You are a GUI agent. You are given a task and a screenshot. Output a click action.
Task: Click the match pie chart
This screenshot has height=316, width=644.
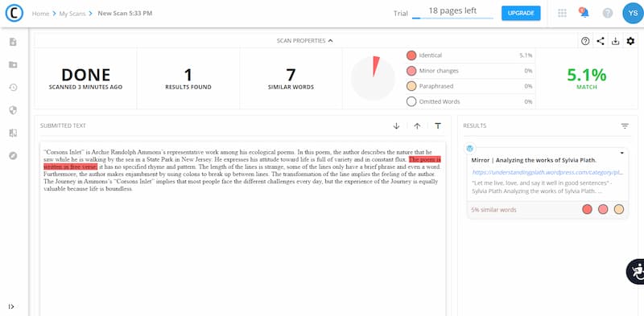[x=373, y=78]
